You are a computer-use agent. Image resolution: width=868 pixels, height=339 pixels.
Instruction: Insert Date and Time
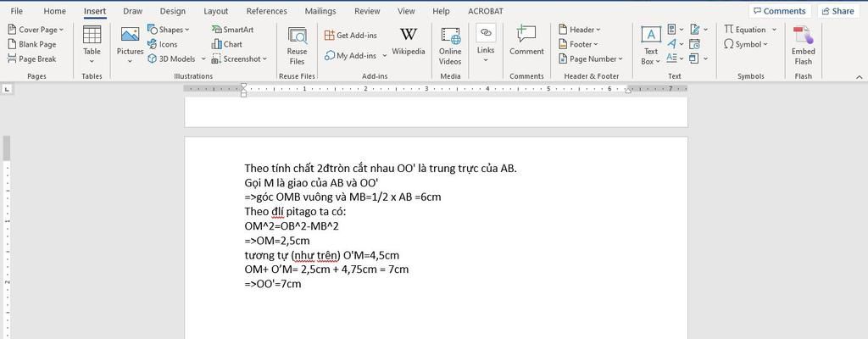point(694,44)
